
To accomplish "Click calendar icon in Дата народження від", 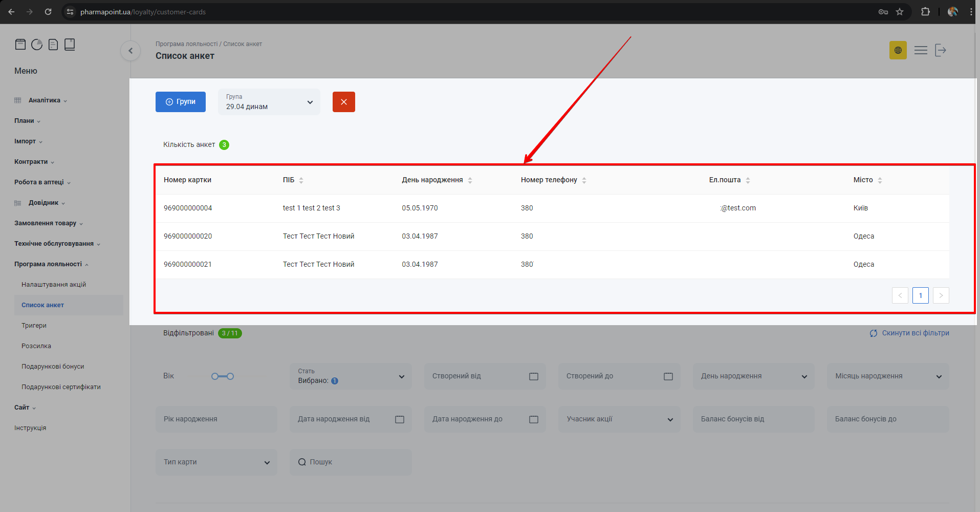I will click(x=400, y=419).
